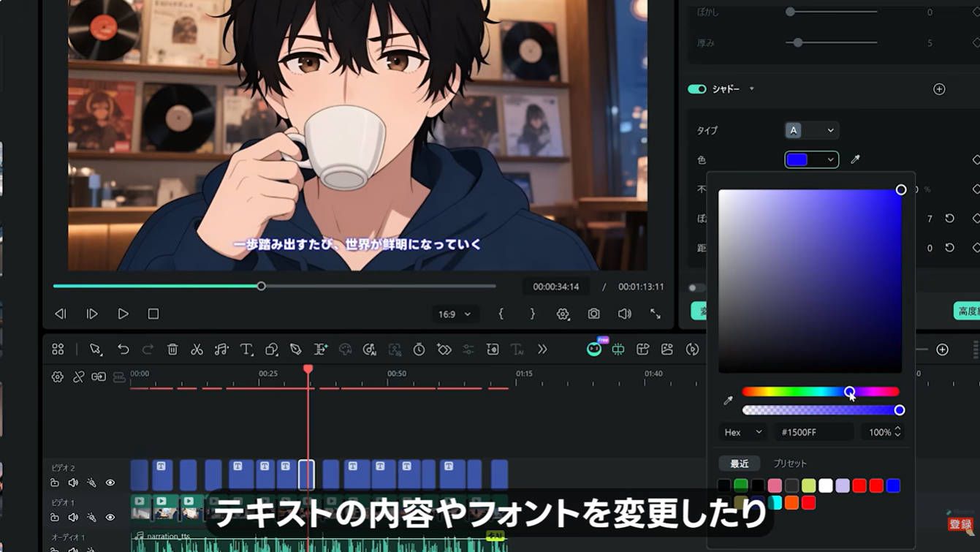Reset the distance value 0 with its reset arrow
Viewport: 980px width, 552px height.
point(950,248)
